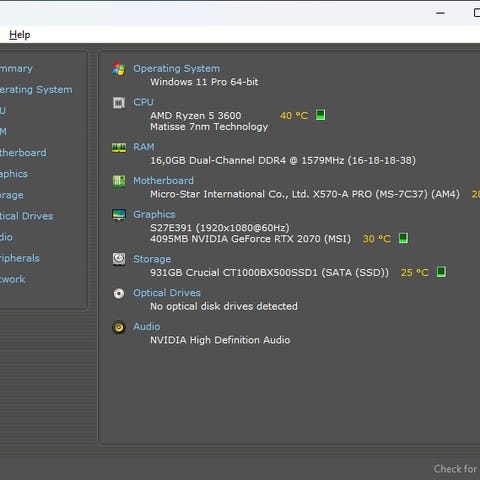
Task: Click green temperature indicator beside SSD 25 °C
Action: click(441, 272)
